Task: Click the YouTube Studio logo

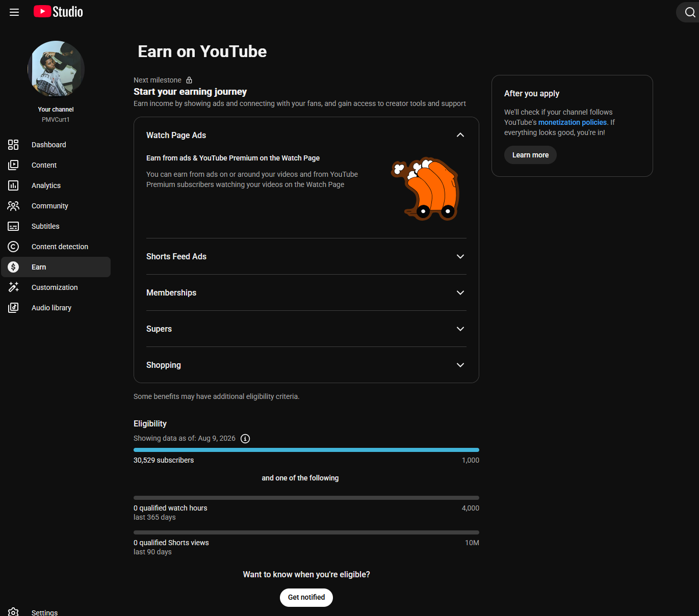Action: point(58,12)
